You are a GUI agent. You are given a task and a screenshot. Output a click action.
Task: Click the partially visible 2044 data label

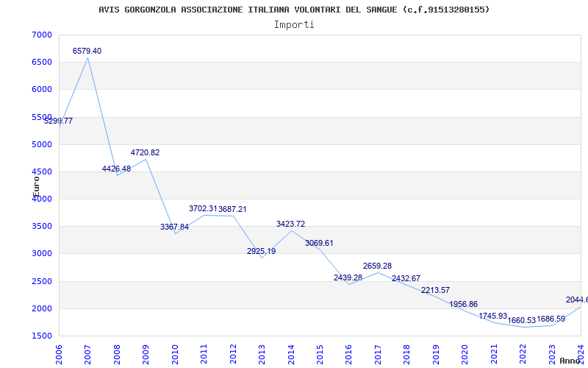[577, 300]
